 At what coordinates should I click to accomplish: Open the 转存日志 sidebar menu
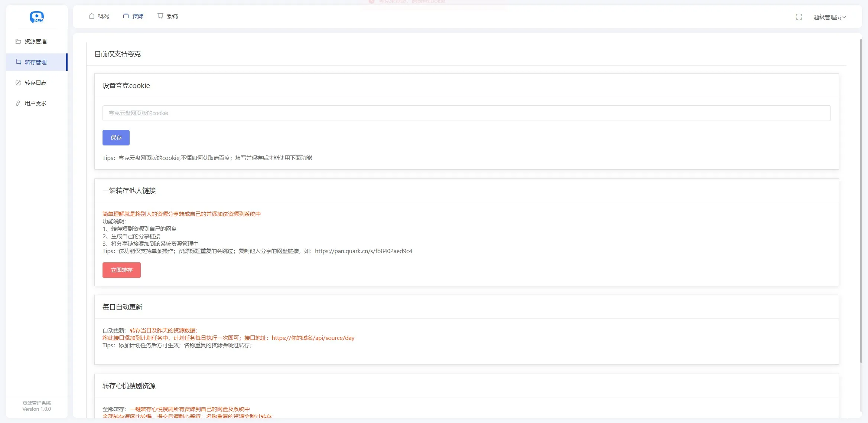pos(36,82)
